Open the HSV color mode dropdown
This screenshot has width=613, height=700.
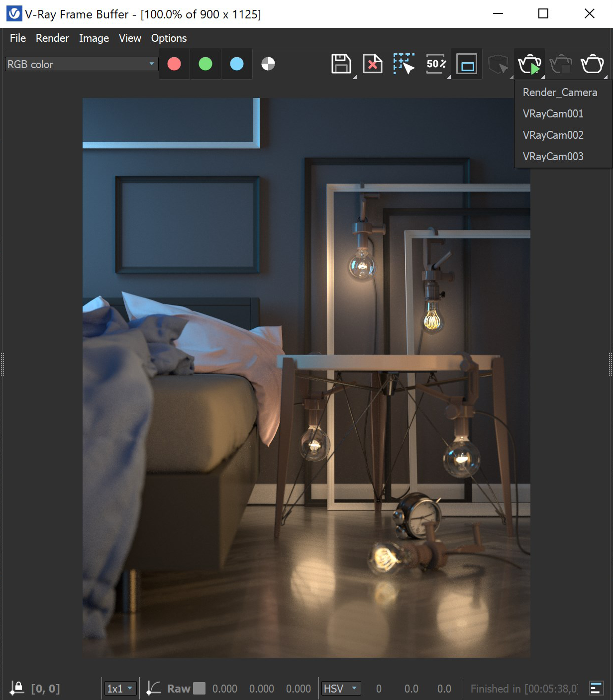pyautogui.click(x=341, y=689)
